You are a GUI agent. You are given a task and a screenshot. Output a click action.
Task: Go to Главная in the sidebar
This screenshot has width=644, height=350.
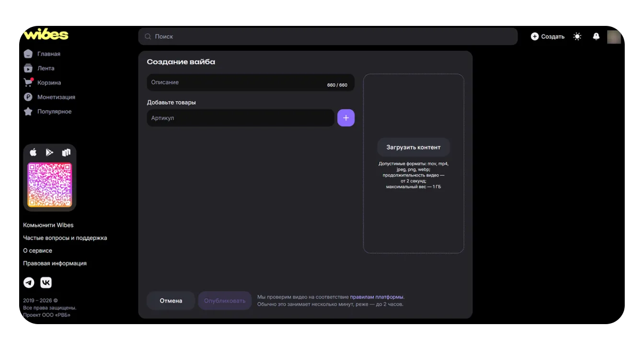[x=48, y=54]
